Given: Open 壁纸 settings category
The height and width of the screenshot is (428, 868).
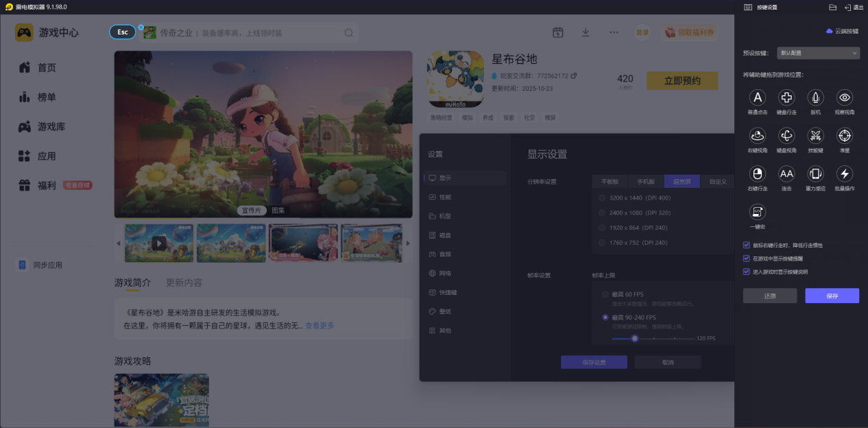Looking at the screenshot, I should 465,311.
